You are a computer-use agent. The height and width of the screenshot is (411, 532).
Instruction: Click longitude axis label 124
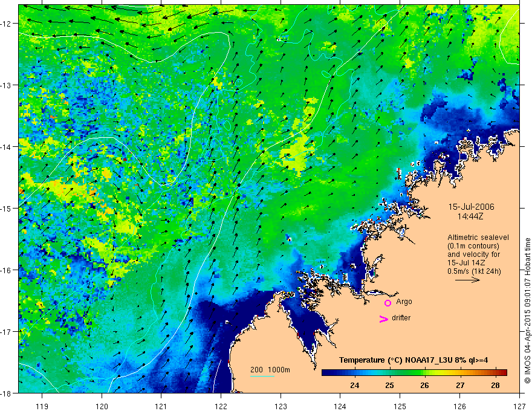point(340,406)
